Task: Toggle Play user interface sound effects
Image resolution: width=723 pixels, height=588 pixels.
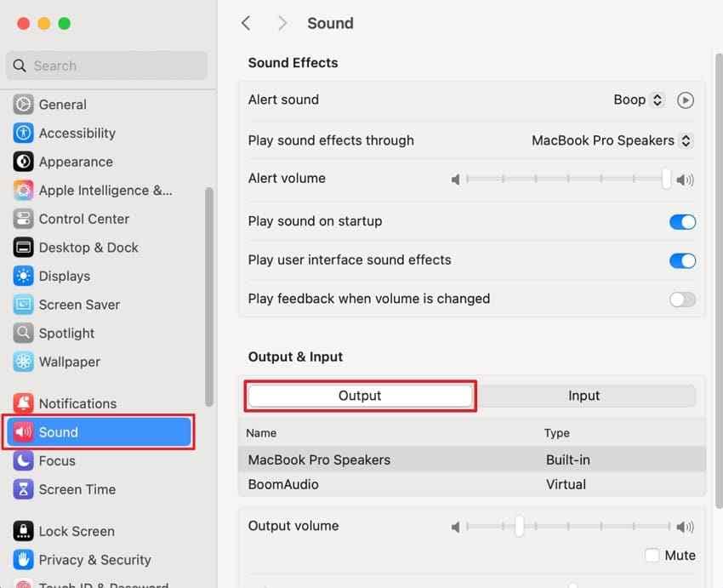Action: tap(682, 261)
